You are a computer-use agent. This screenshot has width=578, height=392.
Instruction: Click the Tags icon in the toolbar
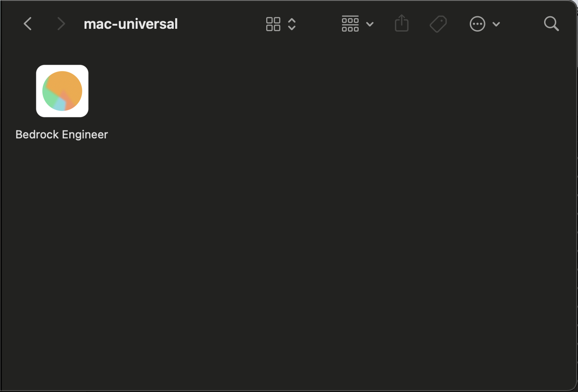click(x=438, y=24)
